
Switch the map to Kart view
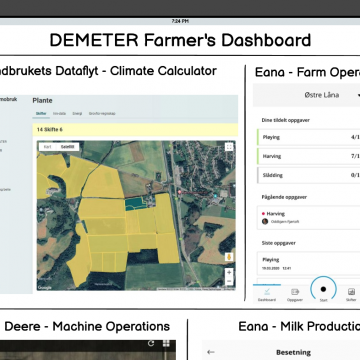tap(48, 147)
